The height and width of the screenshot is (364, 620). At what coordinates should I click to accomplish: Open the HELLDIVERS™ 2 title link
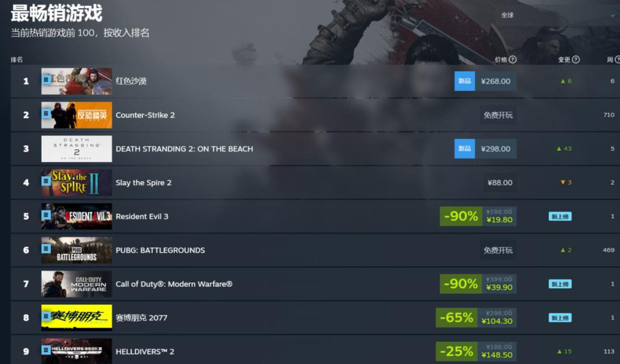coord(145,351)
